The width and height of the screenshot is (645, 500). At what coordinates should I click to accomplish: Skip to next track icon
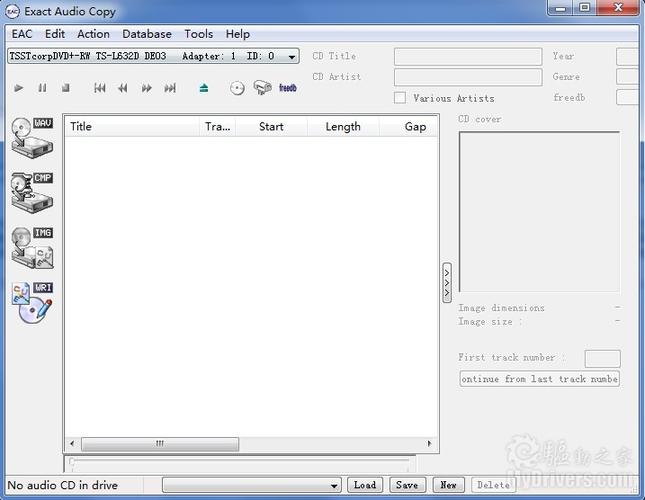pyautogui.click(x=170, y=88)
